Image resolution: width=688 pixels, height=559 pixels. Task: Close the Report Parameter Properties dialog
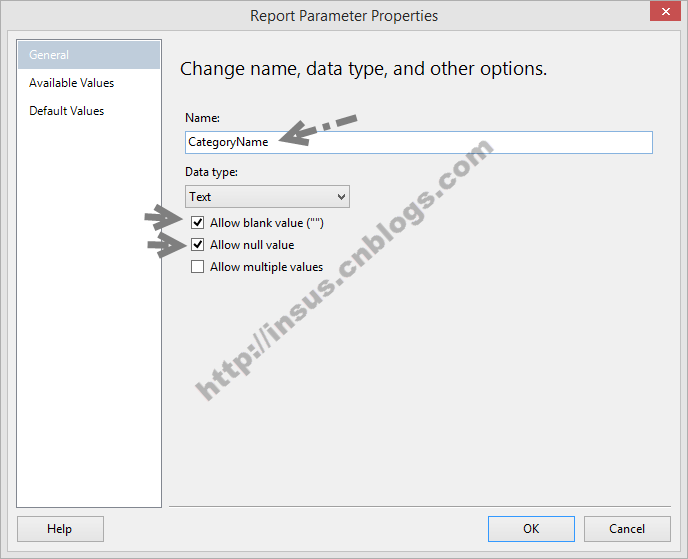click(665, 11)
